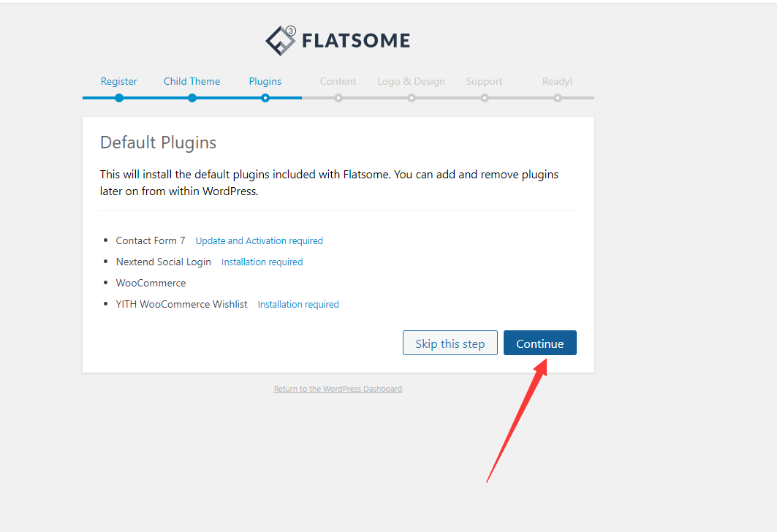This screenshot has width=777, height=532.
Task: Click the Content step circle marker
Action: (338, 98)
